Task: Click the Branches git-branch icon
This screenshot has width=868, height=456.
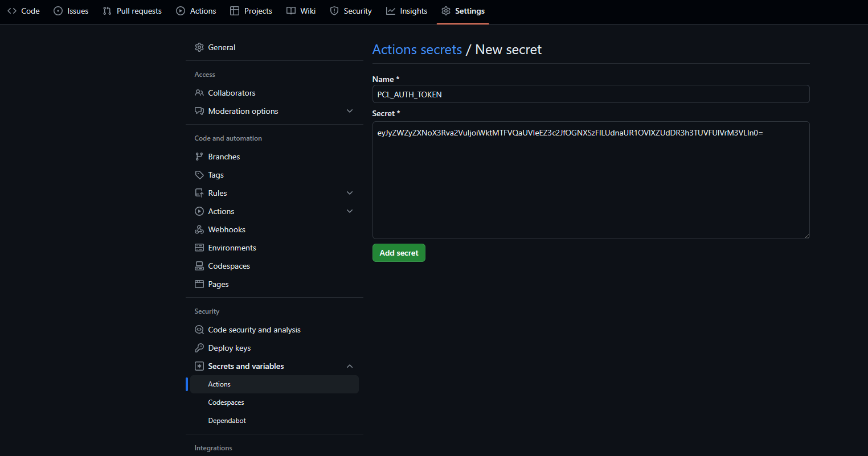Action: coord(199,157)
